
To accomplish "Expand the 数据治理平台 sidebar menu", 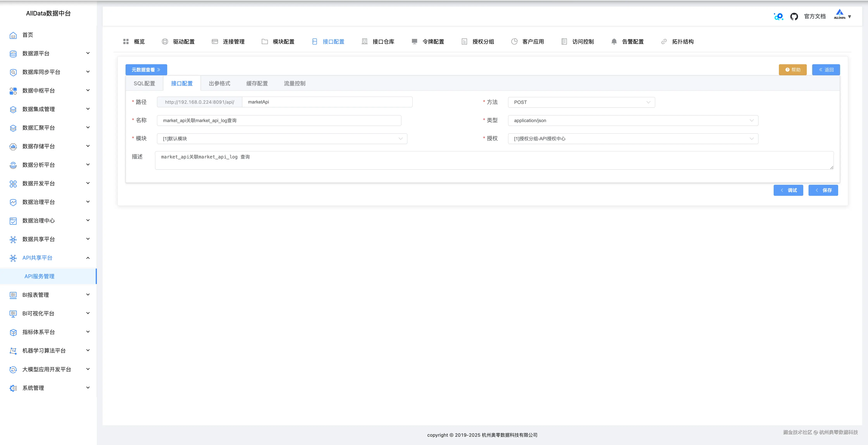I will (x=88, y=202).
